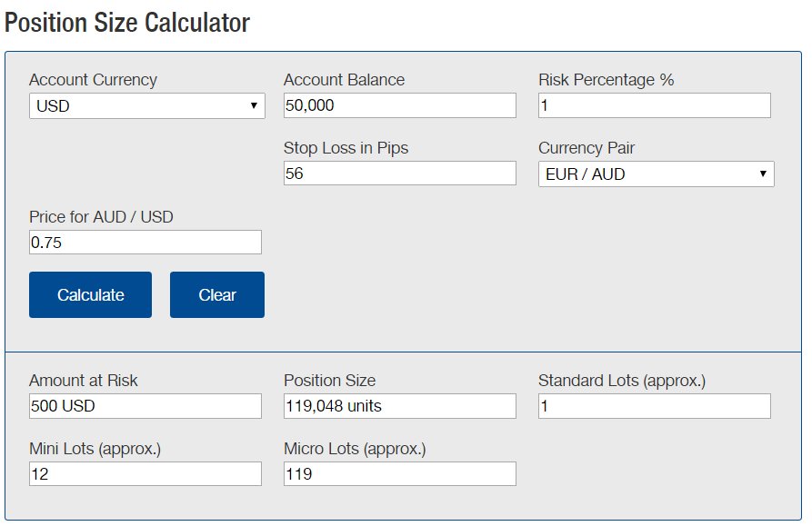Click the Position Size label above the units result
The image size is (812, 526).
(x=330, y=380)
